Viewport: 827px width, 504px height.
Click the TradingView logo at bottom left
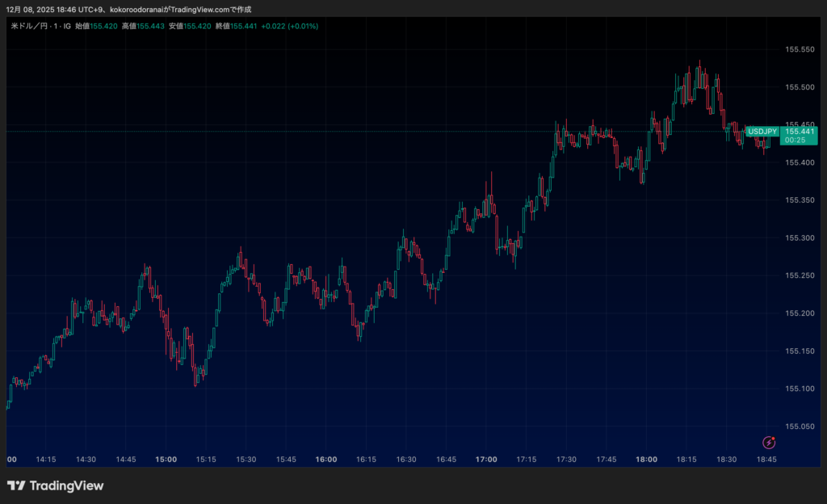click(56, 485)
